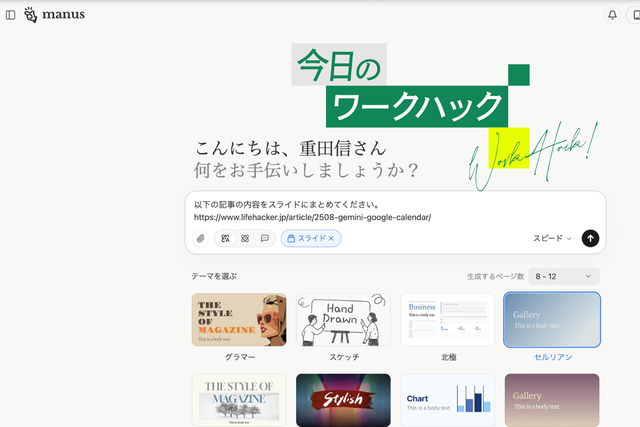Viewport: 640px width, 427px height.
Task: Expand the 8 - 12 page count dropdown
Action: click(x=566, y=275)
